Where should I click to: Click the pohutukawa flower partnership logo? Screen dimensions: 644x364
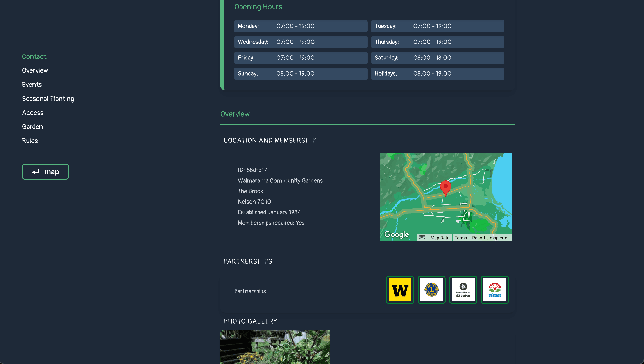[x=494, y=290]
